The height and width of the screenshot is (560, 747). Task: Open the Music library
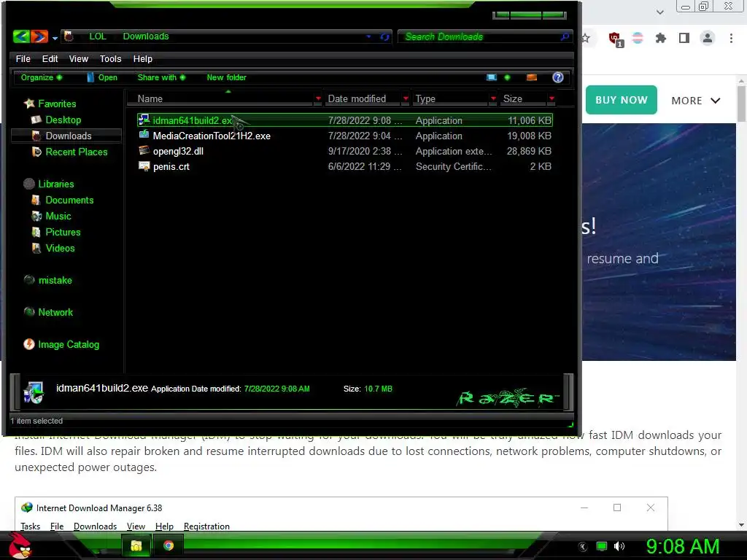[x=58, y=216]
